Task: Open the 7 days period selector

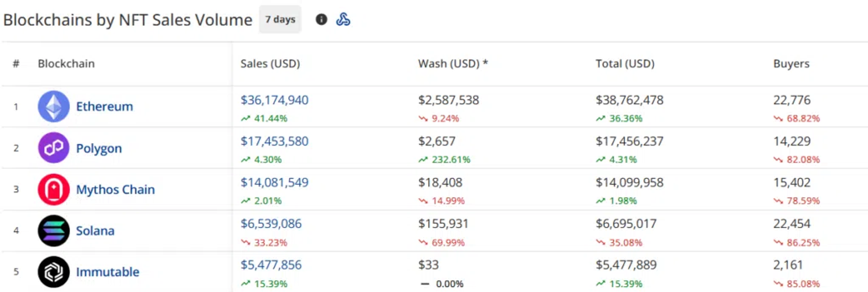Action: [x=280, y=19]
